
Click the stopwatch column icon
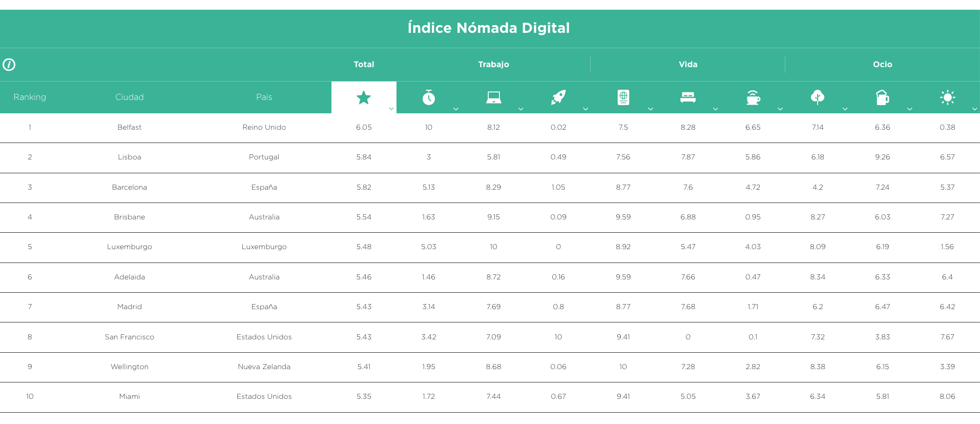(x=429, y=97)
